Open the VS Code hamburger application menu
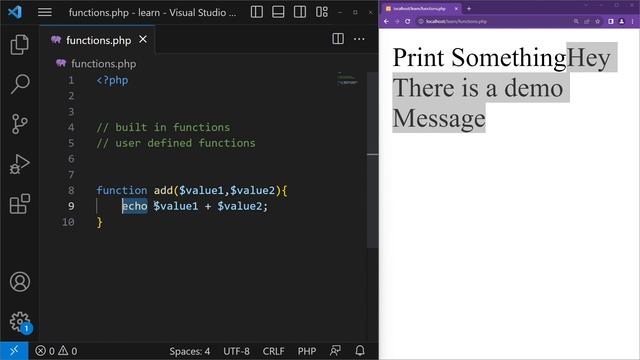640x360 pixels. (44, 12)
